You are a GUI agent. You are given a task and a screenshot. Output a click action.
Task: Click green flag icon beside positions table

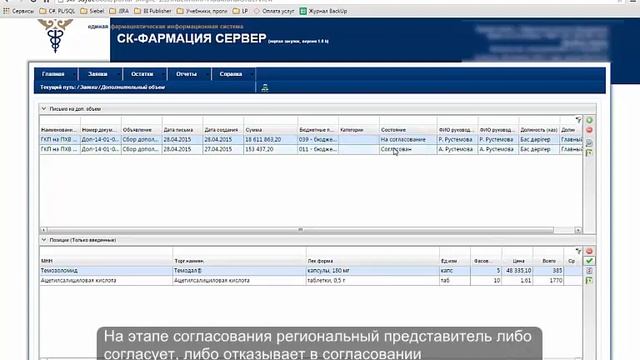(589, 280)
